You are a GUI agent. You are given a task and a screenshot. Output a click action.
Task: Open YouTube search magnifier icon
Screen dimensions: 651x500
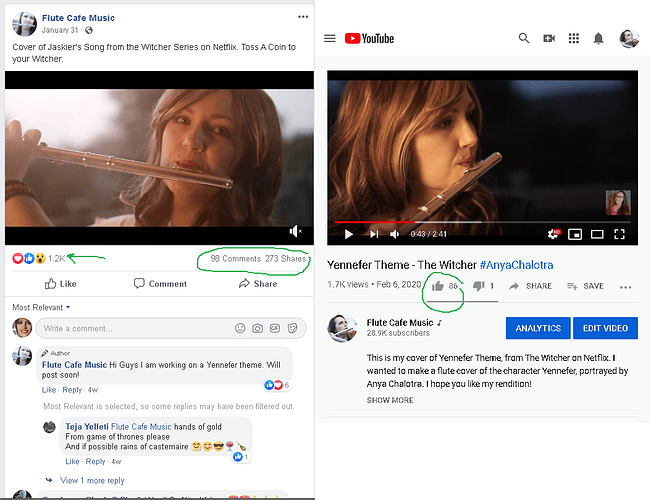[524, 38]
